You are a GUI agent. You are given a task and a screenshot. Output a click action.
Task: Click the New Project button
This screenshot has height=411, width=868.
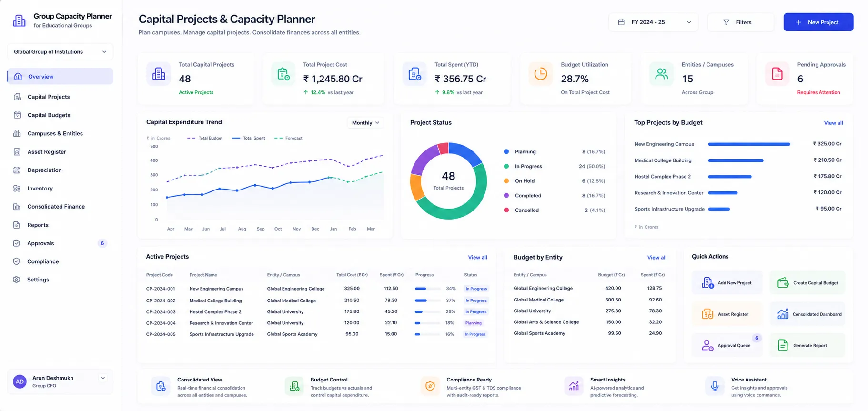tap(818, 22)
